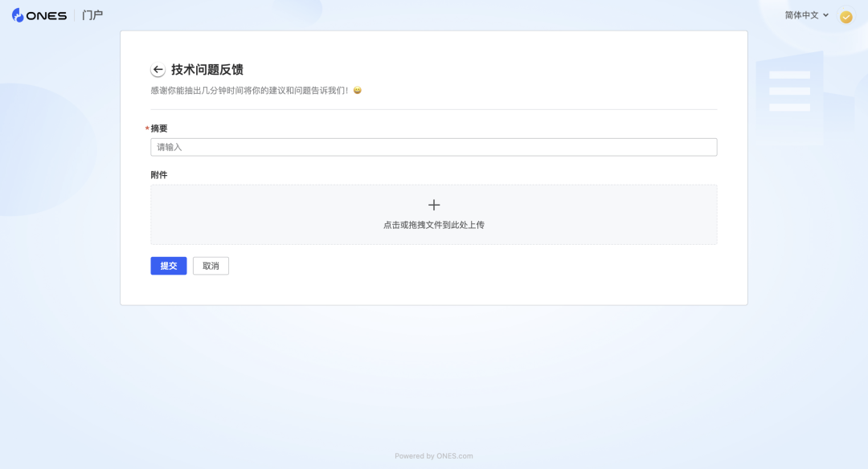Viewport: 868px width, 469px height.
Task: Click the plus icon to upload attachment
Action: click(434, 206)
